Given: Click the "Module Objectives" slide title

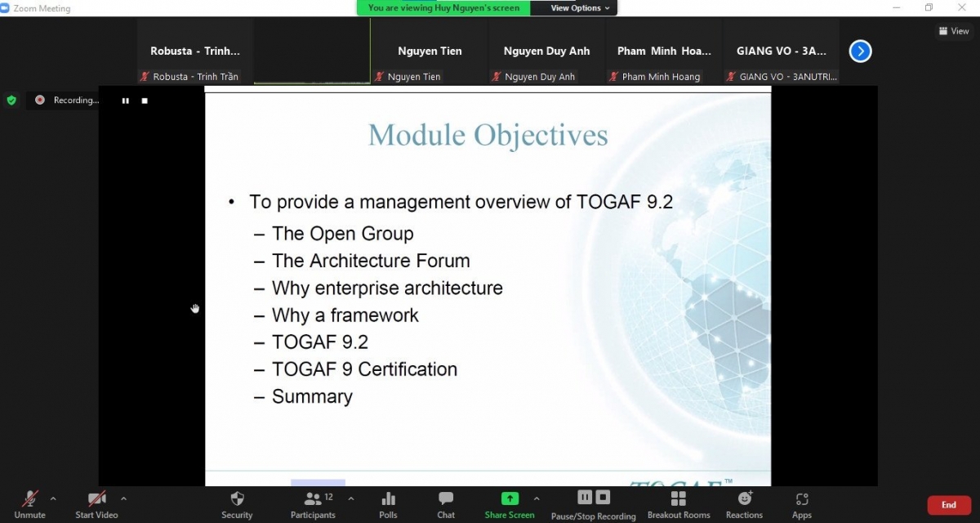Looking at the screenshot, I should click(488, 135).
